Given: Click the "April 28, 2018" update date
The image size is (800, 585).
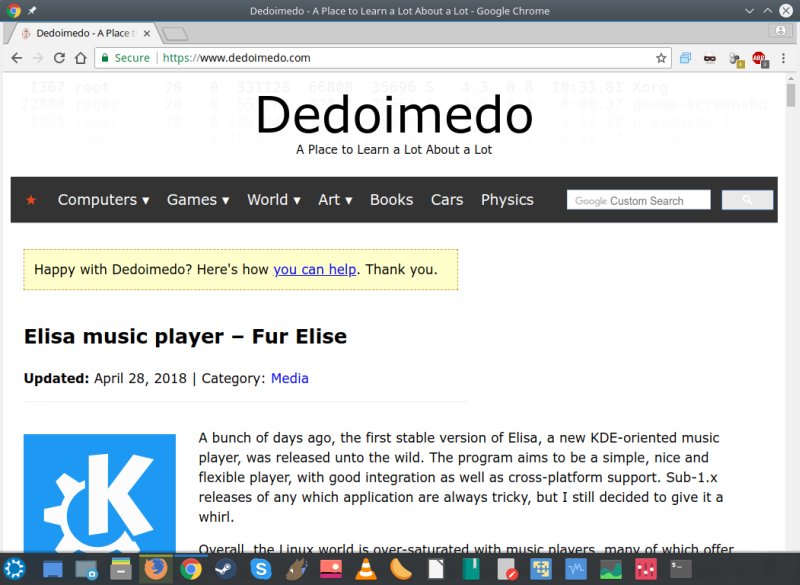Looking at the screenshot, I should pyautogui.click(x=140, y=378).
